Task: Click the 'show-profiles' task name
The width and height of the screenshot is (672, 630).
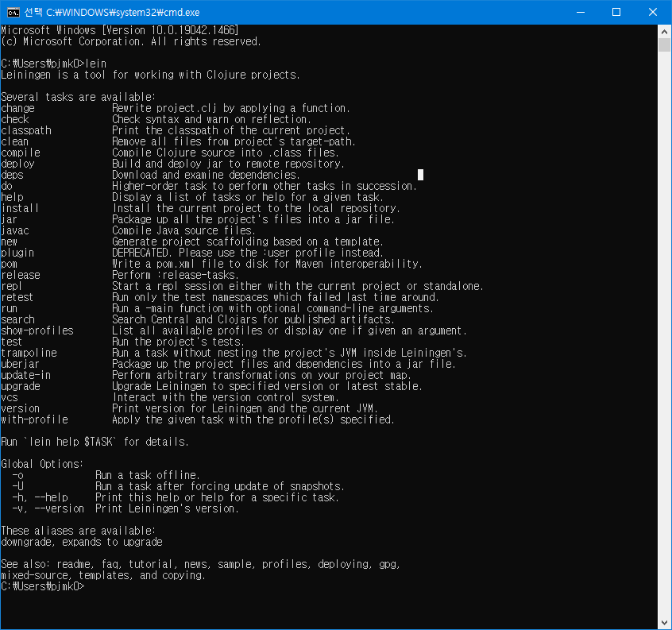Action: click(37, 330)
